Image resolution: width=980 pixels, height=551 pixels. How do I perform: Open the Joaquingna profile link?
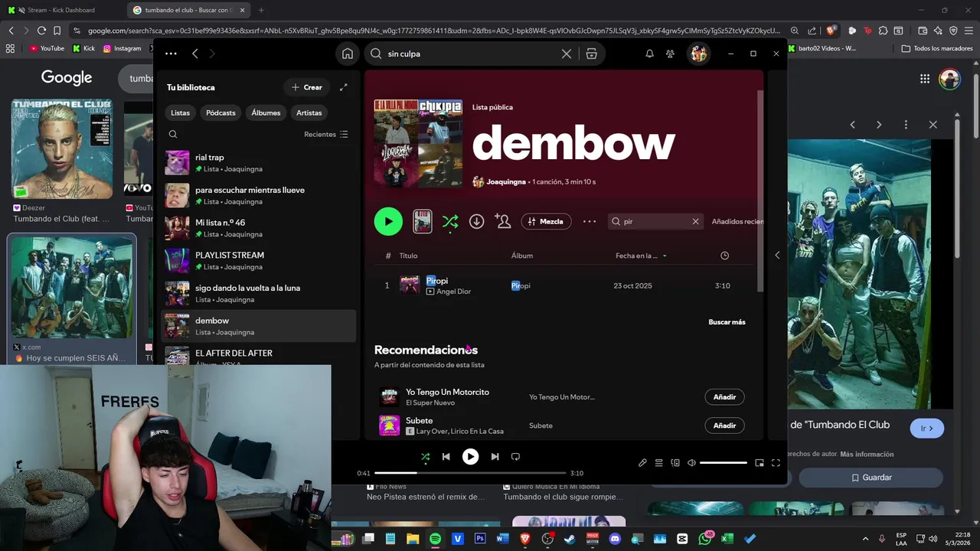click(x=506, y=182)
